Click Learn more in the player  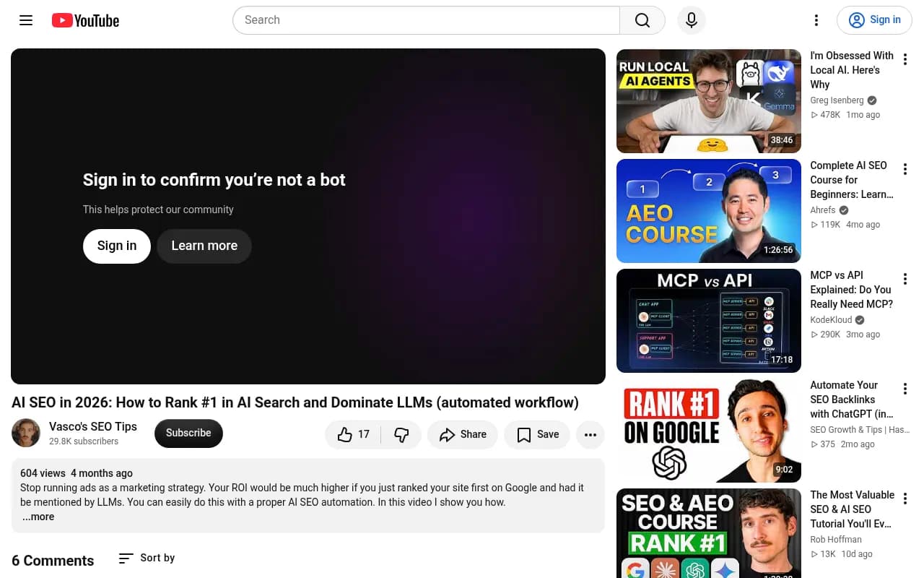tap(204, 246)
